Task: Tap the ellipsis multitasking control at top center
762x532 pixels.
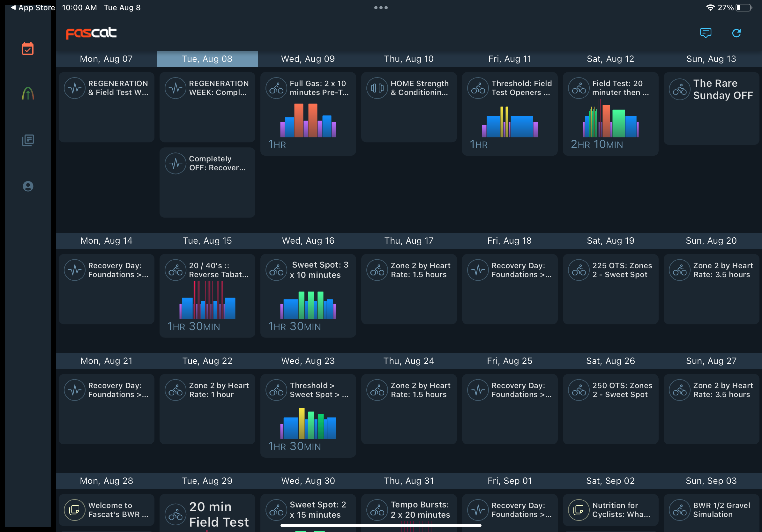Action: (x=381, y=7)
